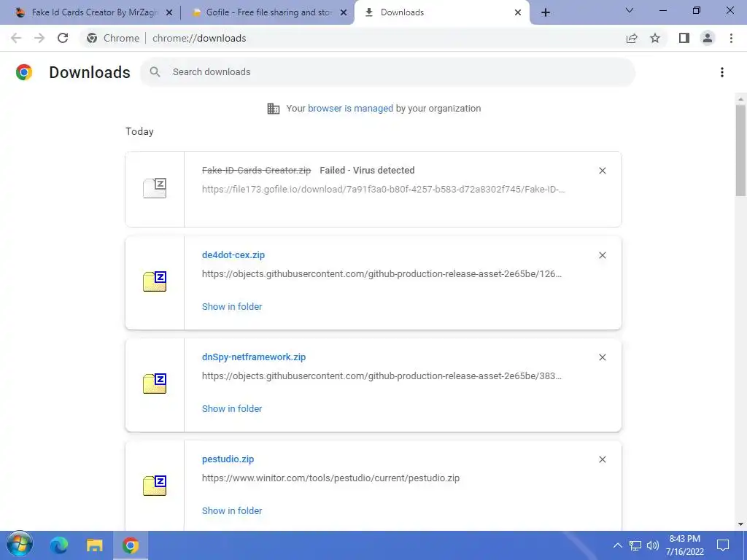Remove dnSpy-netframework.zip from list
Viewport: 747px width, 560px height.
[x=602, y=357]
